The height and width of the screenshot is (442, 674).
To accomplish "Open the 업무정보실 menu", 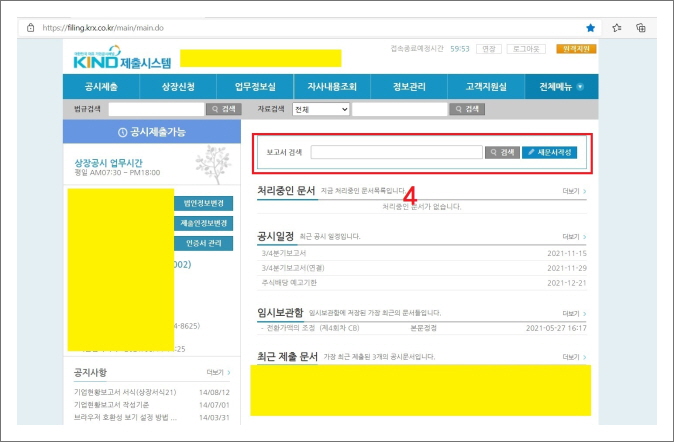I will coord(255,87).
